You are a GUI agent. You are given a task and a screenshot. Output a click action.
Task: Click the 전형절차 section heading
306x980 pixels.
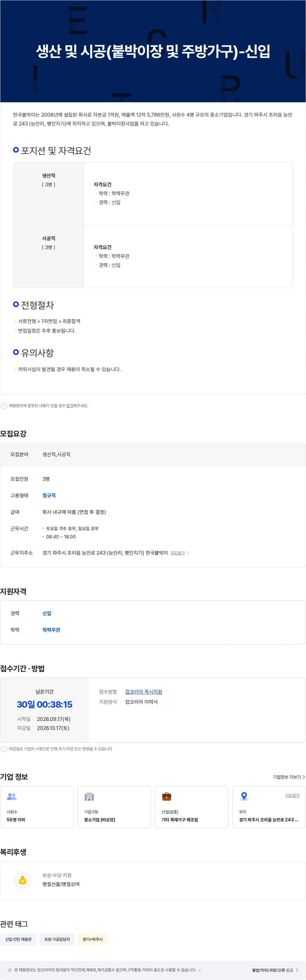(x=37, y=305)
